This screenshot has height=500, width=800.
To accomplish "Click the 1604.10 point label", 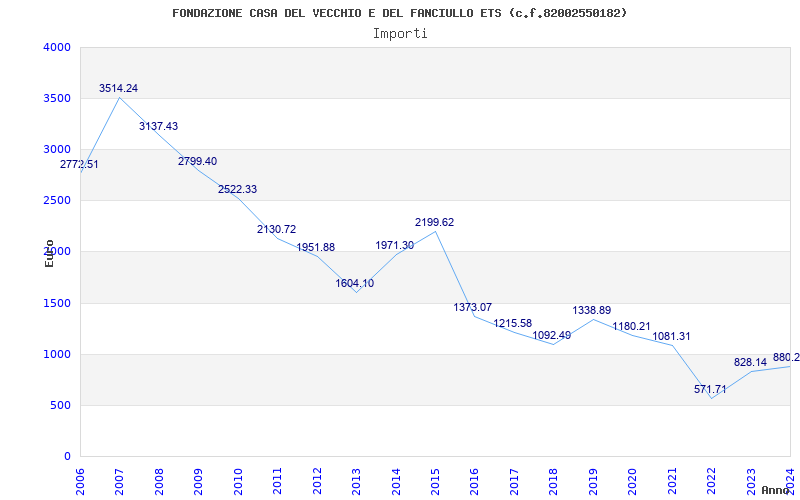I will tap(355, 283).
